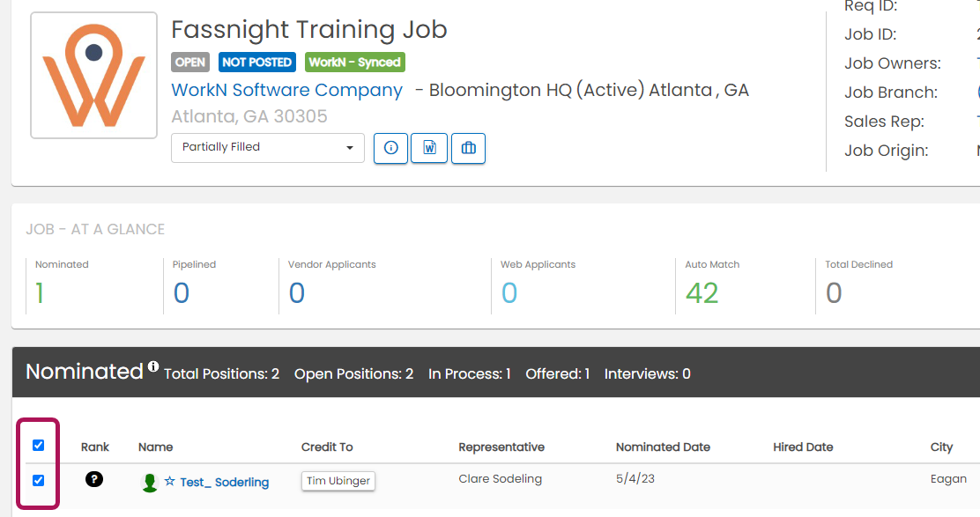
Task: Click the Nominated count 1
Action: click(40, 292)
